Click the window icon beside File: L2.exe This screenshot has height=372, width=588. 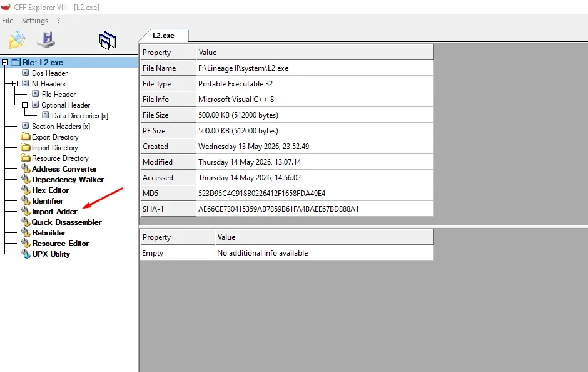(x=16, y=62)
